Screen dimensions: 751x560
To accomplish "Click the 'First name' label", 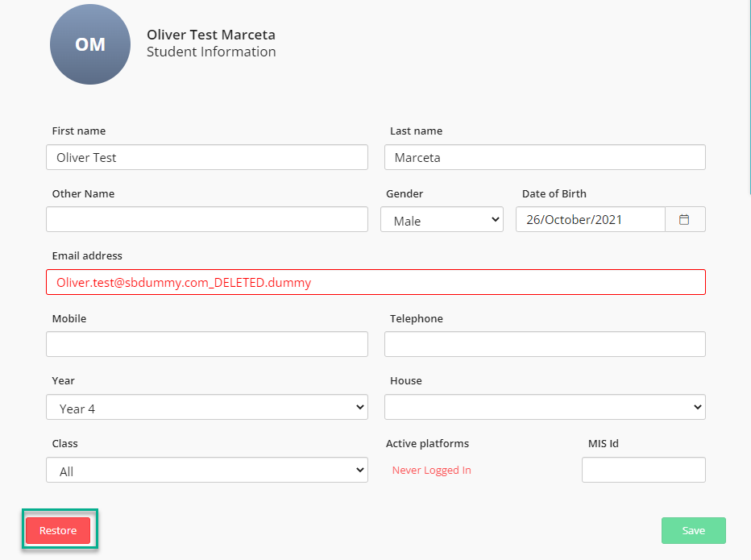I will [x=79, y=131].
